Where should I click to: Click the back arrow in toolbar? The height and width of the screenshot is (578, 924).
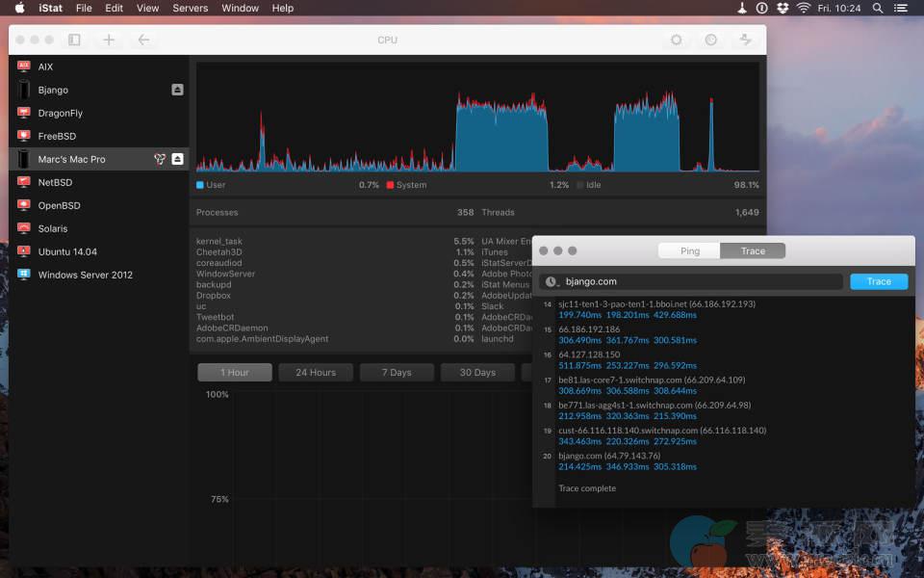(x=143, y=39)
